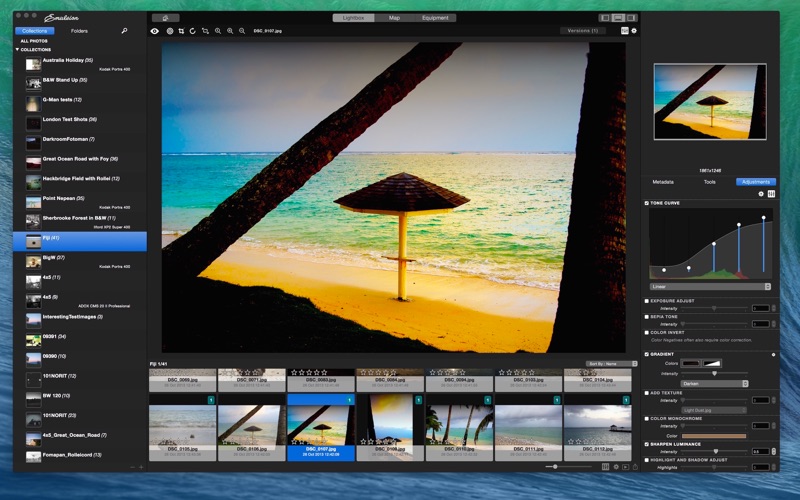This screenshot has height=500, width=800.
Task: Open the Linear tone curve dropdown
Action: (710, 287)
